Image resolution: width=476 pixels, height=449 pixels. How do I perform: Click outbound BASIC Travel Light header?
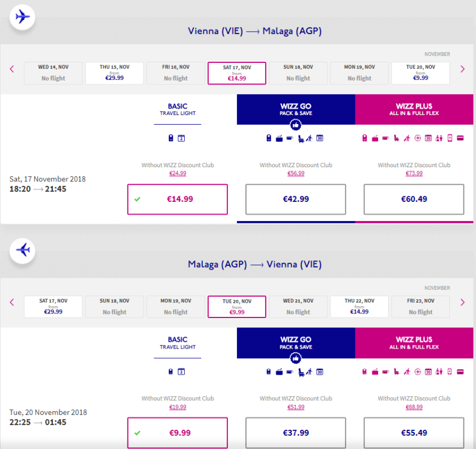[x=177, y=109]
